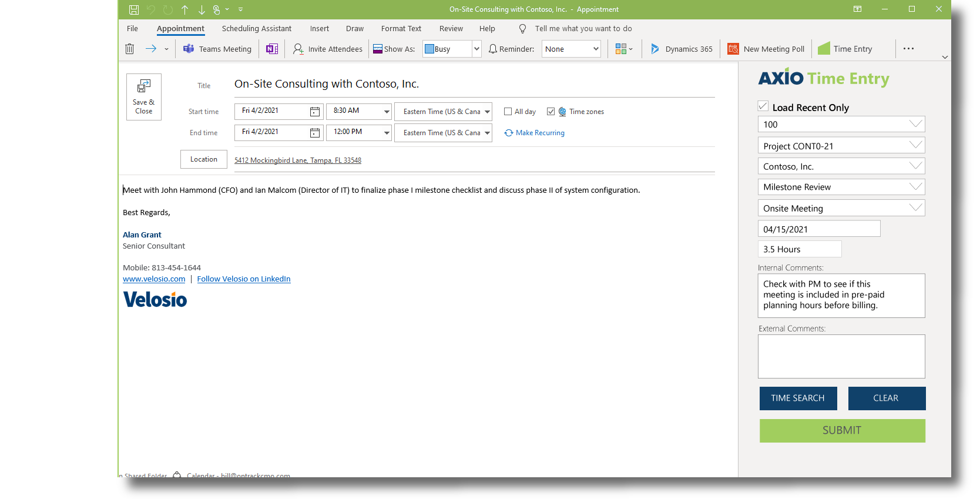Toggle the Time zones checkbox
Viewport: 980px width, 499px height.
click(551, 112)
